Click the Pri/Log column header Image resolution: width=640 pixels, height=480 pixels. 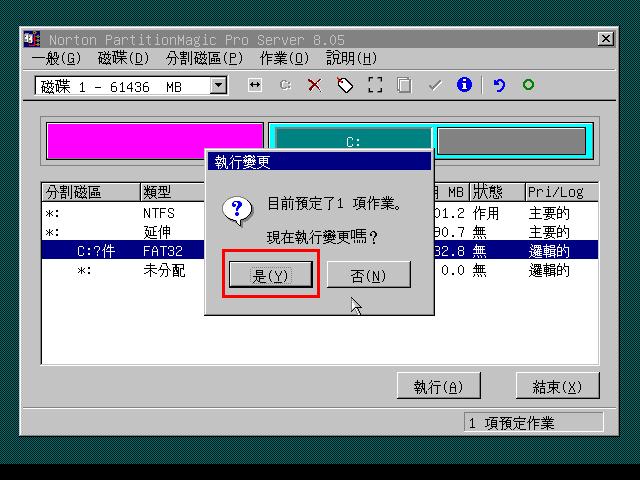(562, 192)
